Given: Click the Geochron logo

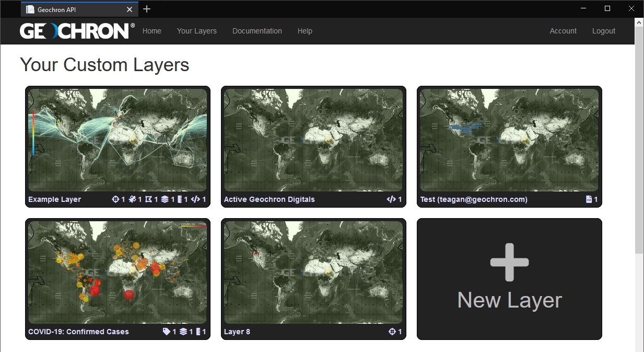Looking at the screenshot, I should pyautogui.click(x=77, y=31).
